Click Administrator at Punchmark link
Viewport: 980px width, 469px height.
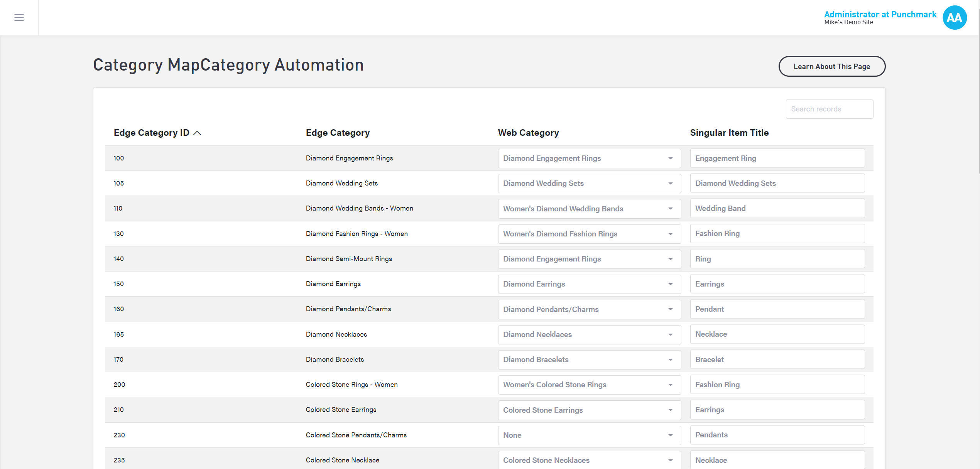[880, 14]
